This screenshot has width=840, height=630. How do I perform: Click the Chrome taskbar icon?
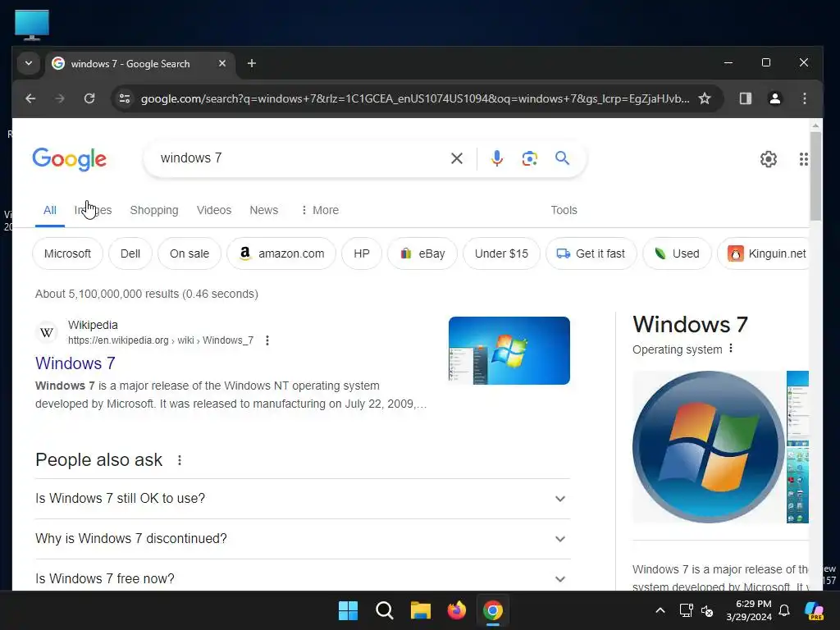click(x=493, y=610)
